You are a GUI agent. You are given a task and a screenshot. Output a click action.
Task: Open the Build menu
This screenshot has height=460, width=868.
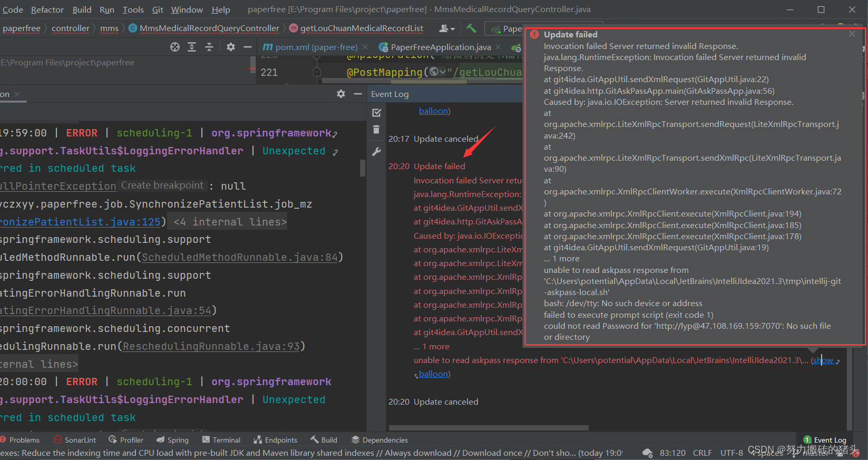coord(82,9)
